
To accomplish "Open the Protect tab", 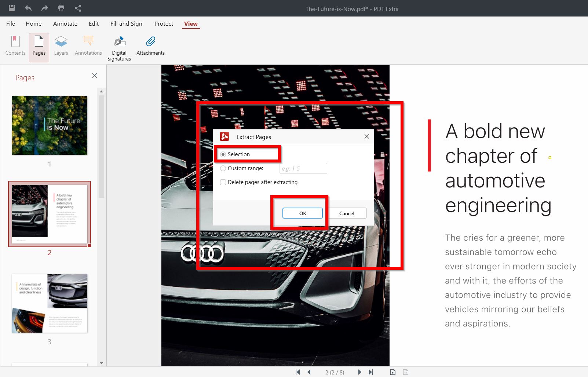I will click(x=164, y=23).
